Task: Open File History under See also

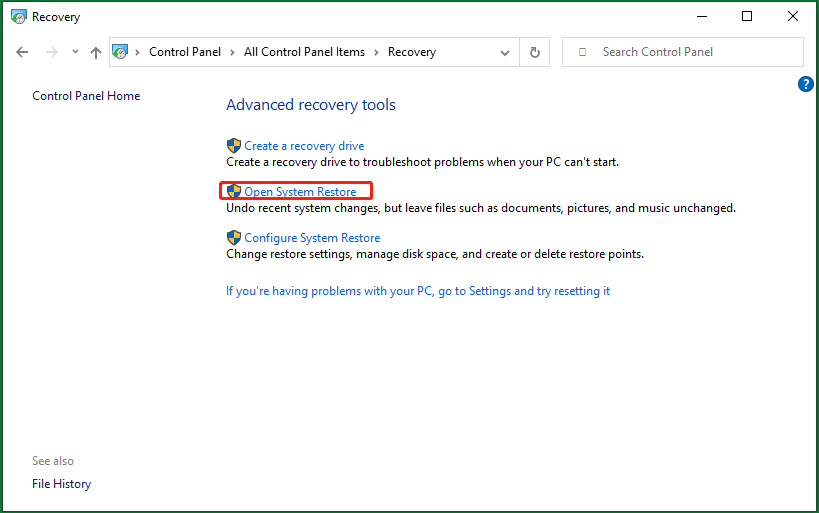Action: (62, 484)
